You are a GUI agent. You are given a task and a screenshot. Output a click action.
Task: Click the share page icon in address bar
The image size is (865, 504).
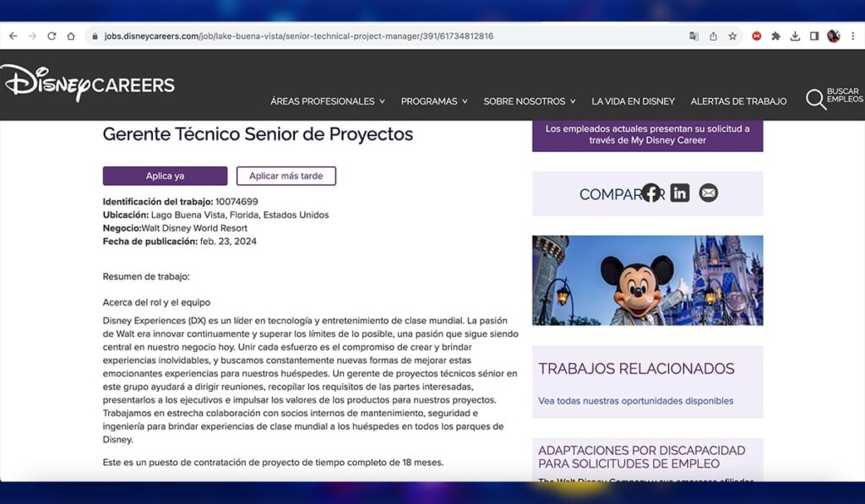tap(713, 35)
